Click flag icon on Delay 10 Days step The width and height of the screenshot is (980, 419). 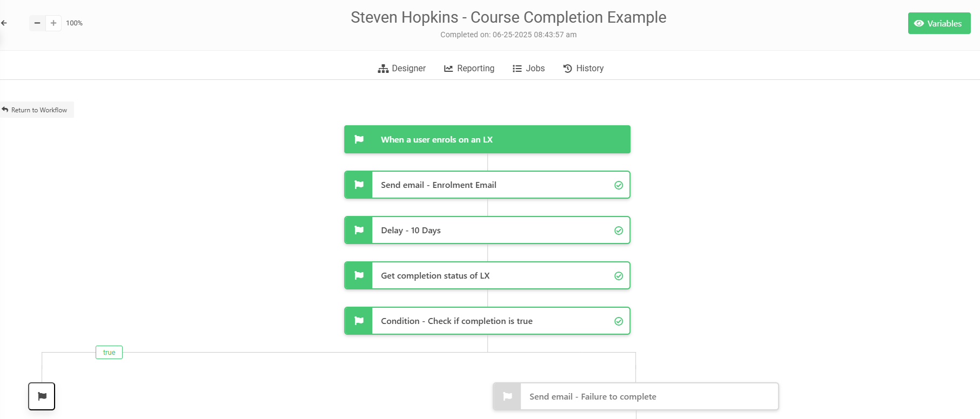(x=359, y=230)
